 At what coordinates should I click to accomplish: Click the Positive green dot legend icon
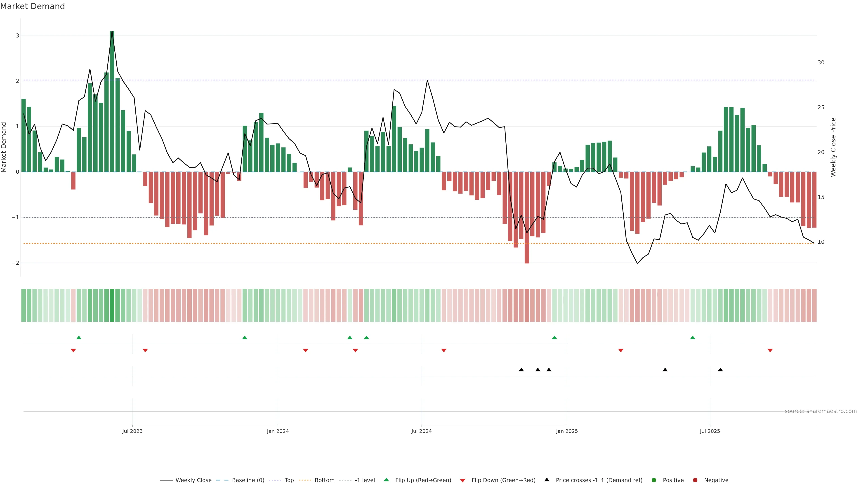click(x=654, y=480)
